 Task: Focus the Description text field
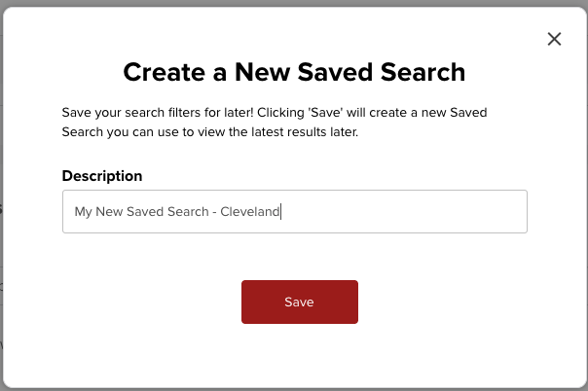tap(389, 211)
